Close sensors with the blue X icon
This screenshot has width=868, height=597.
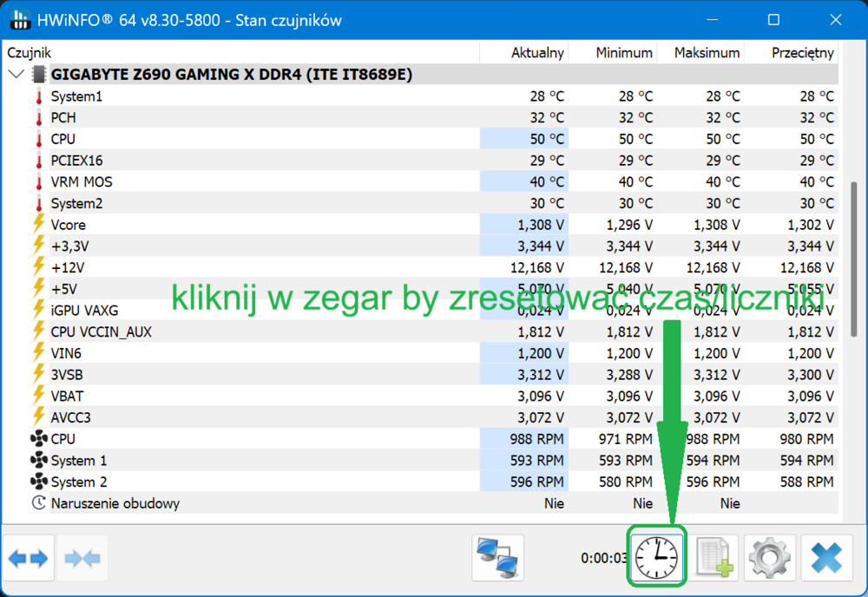coord(826,557)
